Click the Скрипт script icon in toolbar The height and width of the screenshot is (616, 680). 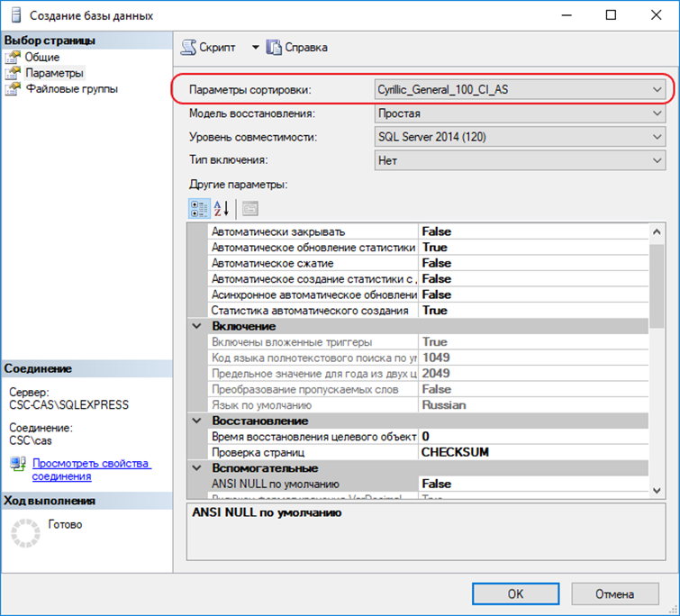(x=188, y=47)
